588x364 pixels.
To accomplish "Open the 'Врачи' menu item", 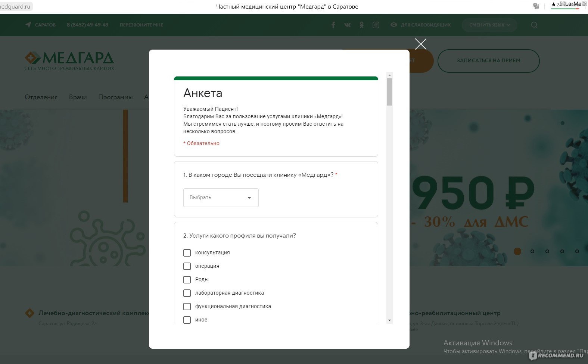I will 78,97.
